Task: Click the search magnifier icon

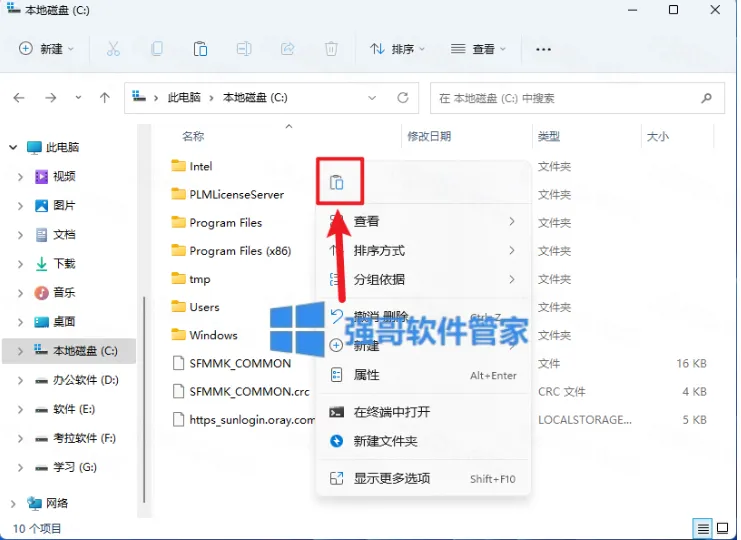Action: click(x=707, y=98)
